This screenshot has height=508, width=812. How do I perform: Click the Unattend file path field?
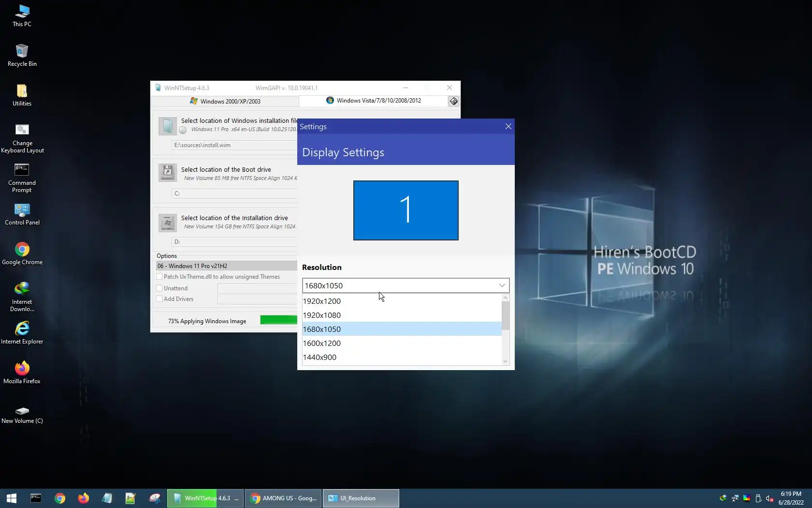[257, 288]
